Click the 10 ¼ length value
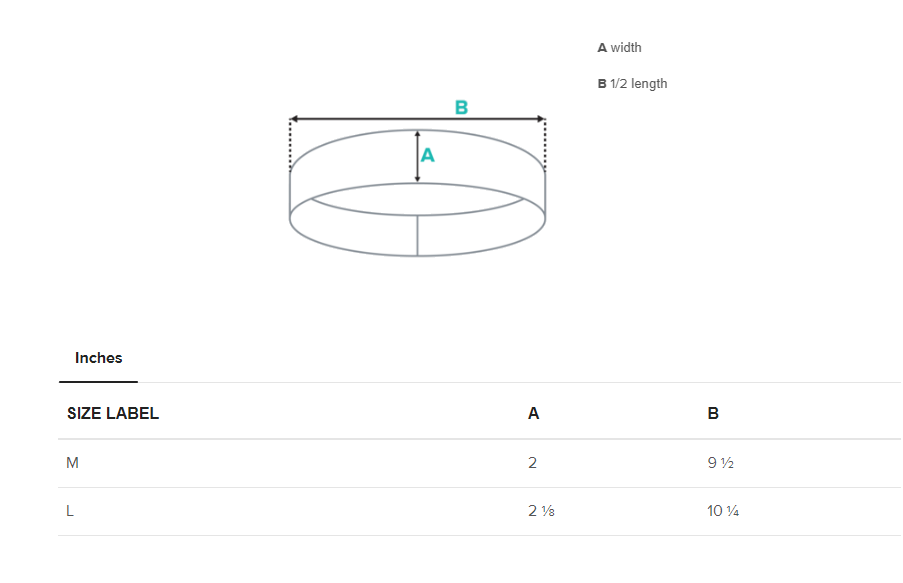Image resolution: width=903 pixels, height=583 pixels. pyautogui.click(x=723, y=511)
